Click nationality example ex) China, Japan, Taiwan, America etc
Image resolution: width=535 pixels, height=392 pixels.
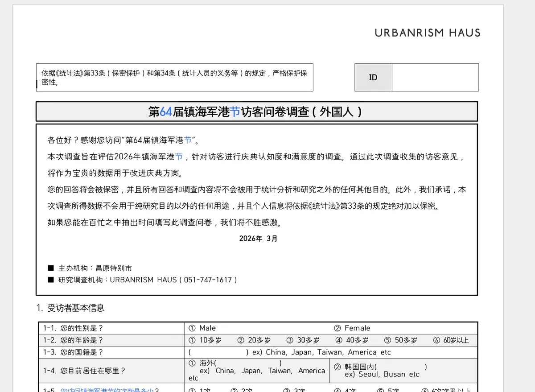tap(321, 352)
